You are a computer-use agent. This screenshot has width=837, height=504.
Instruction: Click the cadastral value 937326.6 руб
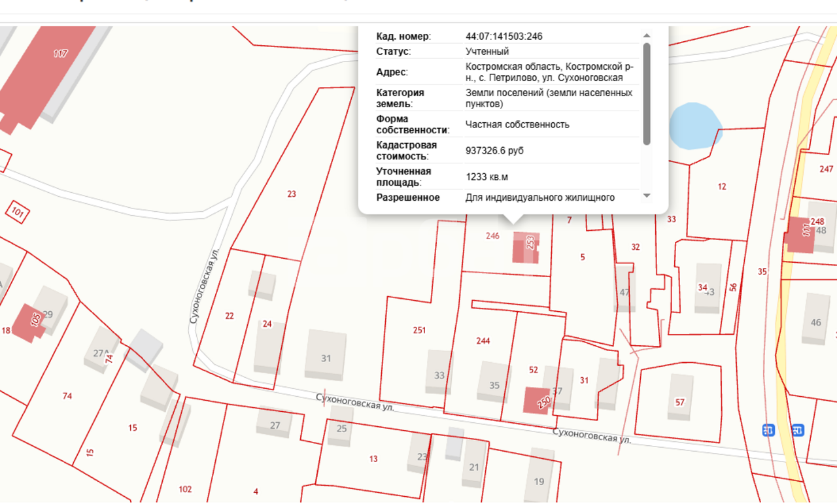click(494, 151)
